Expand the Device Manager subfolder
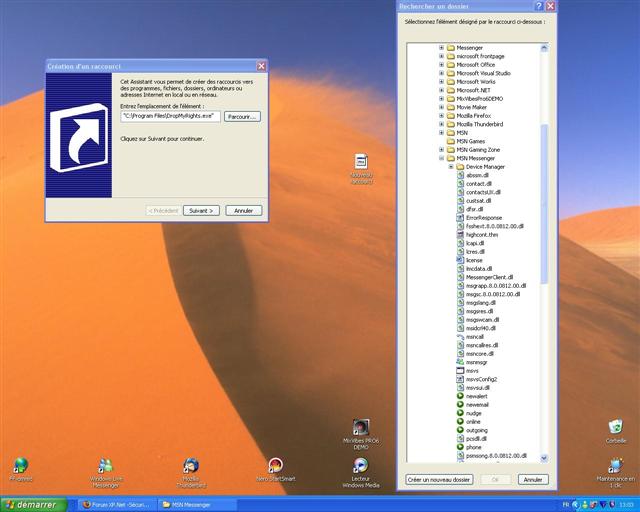This screenshot has height=512, width=640. (x=450, y=166)
